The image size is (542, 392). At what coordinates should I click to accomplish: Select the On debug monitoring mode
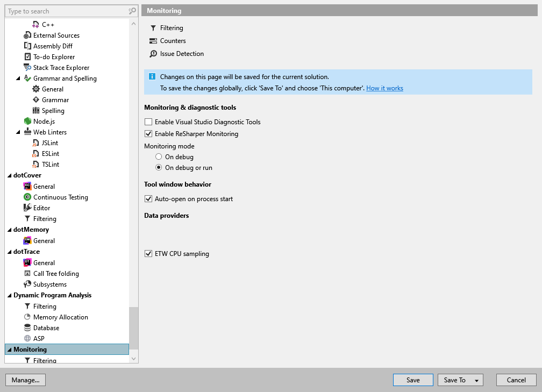tap(159, 156)
